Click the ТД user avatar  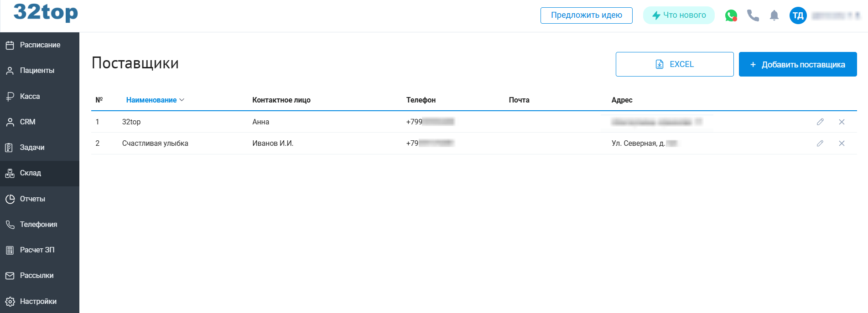(x=798, y=15)
